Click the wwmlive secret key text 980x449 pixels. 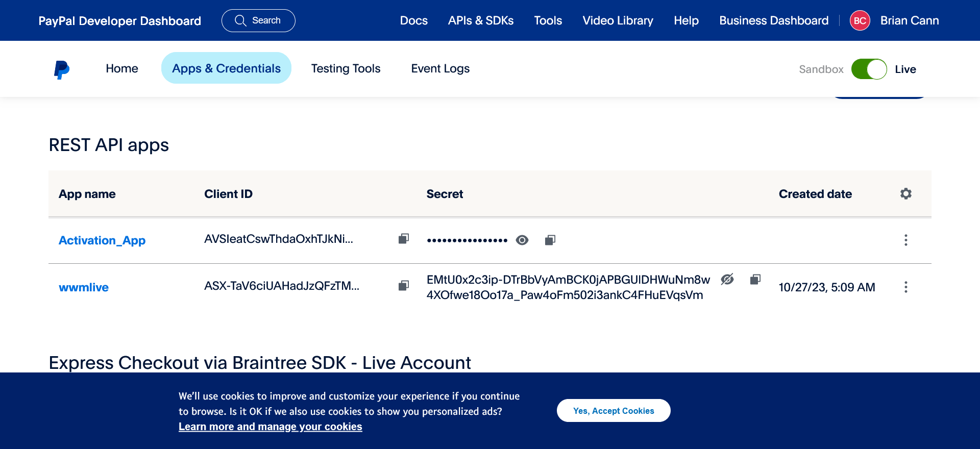569,287
